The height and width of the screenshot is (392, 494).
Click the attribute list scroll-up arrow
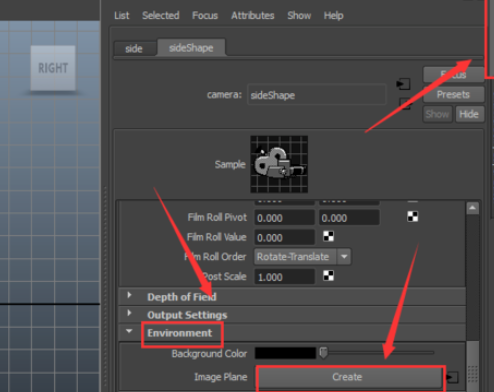tap(472, 208)
